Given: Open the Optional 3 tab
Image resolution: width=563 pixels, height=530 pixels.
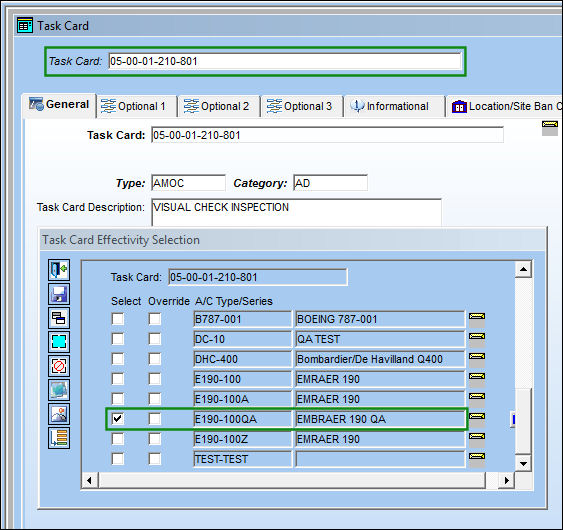Looking at the screenshot, I should (x=302, y=106).
